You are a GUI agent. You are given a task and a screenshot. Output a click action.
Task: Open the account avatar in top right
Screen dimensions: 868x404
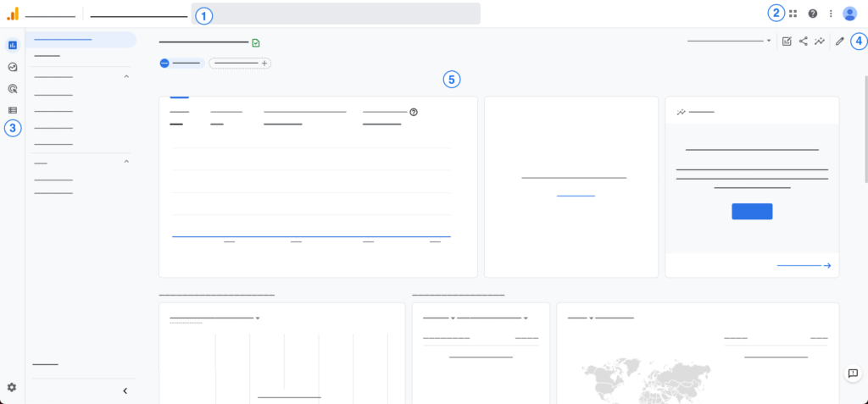(850, 14)
